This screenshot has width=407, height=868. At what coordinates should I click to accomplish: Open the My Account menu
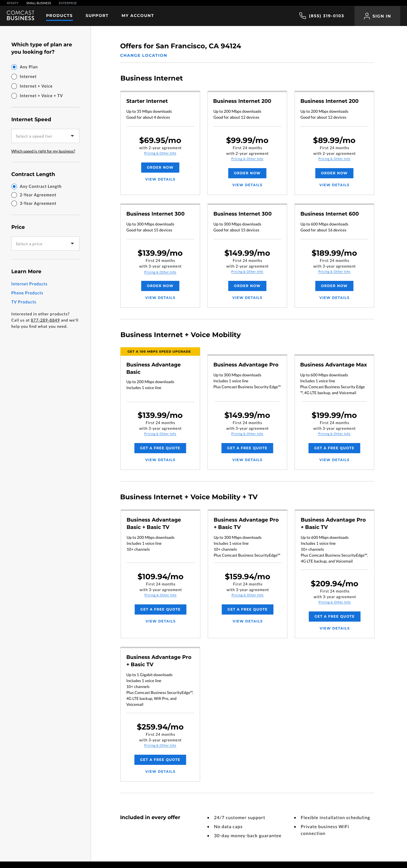(137, 16)
